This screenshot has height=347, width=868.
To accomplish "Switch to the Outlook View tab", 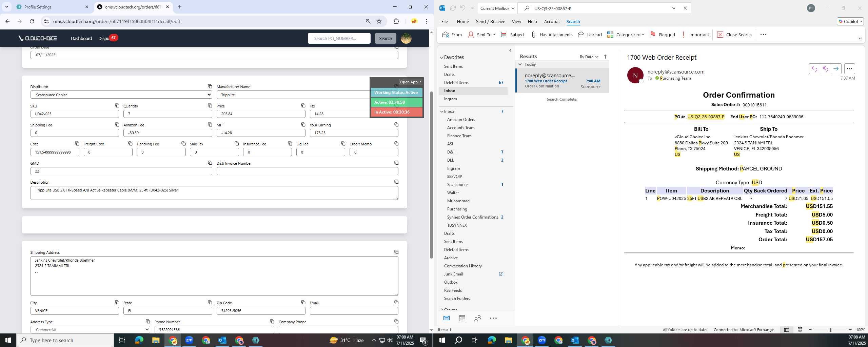I will point(516,21).
